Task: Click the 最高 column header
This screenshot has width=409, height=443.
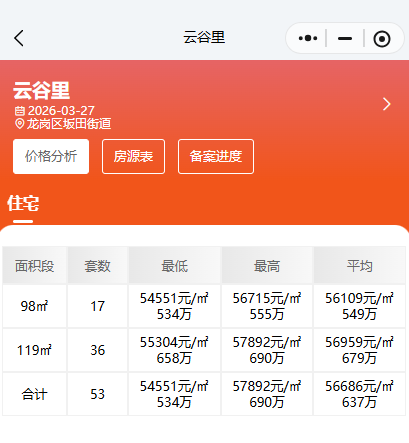Action: coord(267,266)
